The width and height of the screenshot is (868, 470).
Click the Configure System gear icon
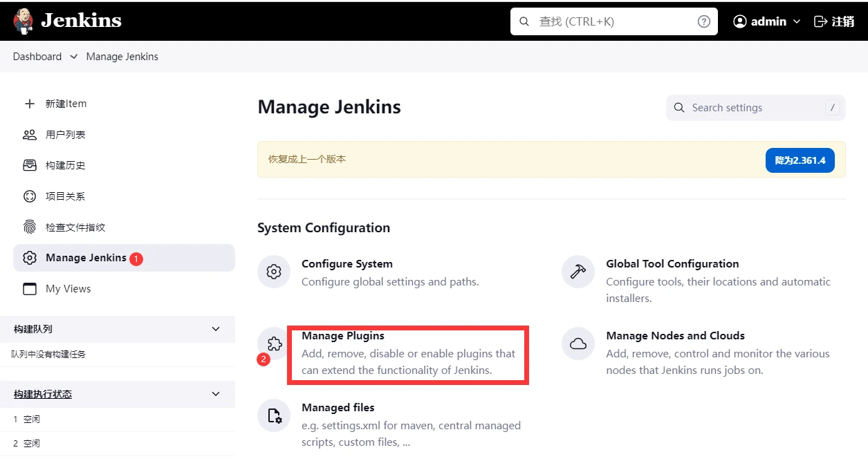coord(274,272)
